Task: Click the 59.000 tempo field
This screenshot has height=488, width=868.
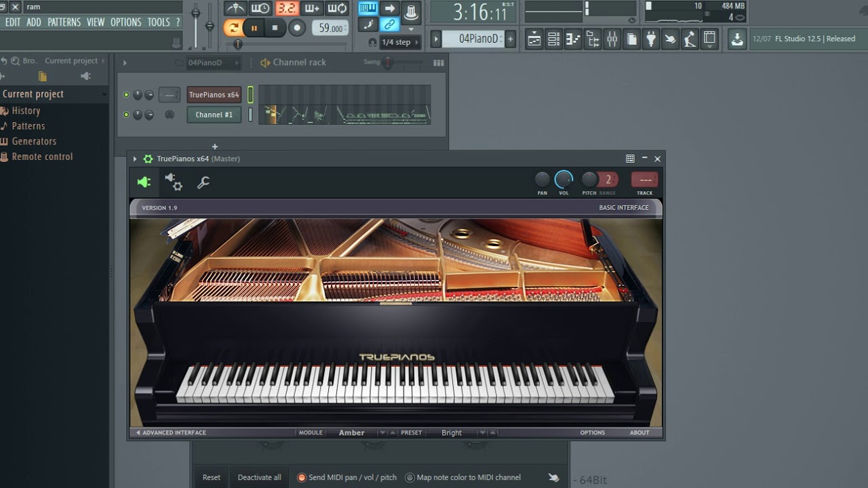Action: click(330, 28)
